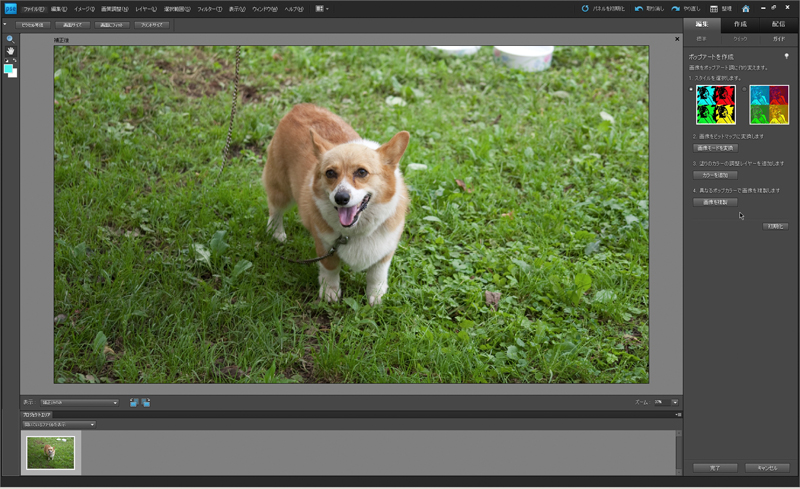The width and height of the screenshot is (800, 489).
Task: Open the Project Area file filter dropdown
Action: tap(59, 424)
